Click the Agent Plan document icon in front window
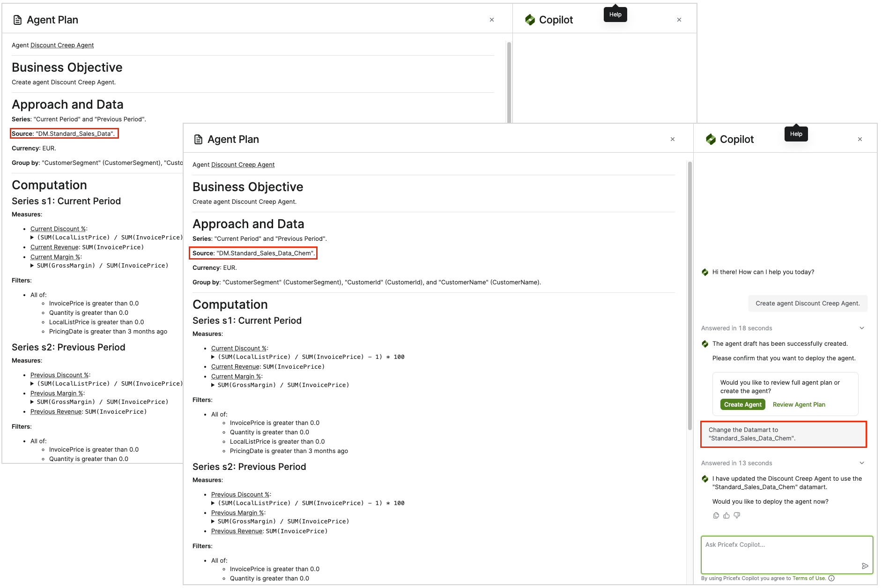 tap(198, 139)
